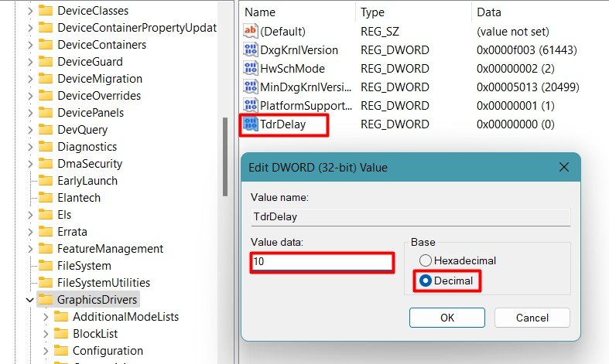The height and width of the screenshot is (364, 609).
Task: Click the DeviceContainers folder icon
Action: coord(46,45)
